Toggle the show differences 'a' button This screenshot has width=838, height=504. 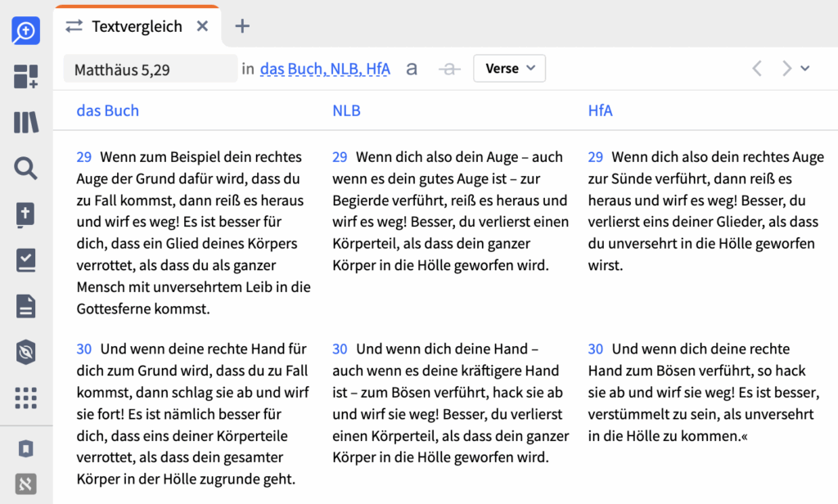(412, 69)
